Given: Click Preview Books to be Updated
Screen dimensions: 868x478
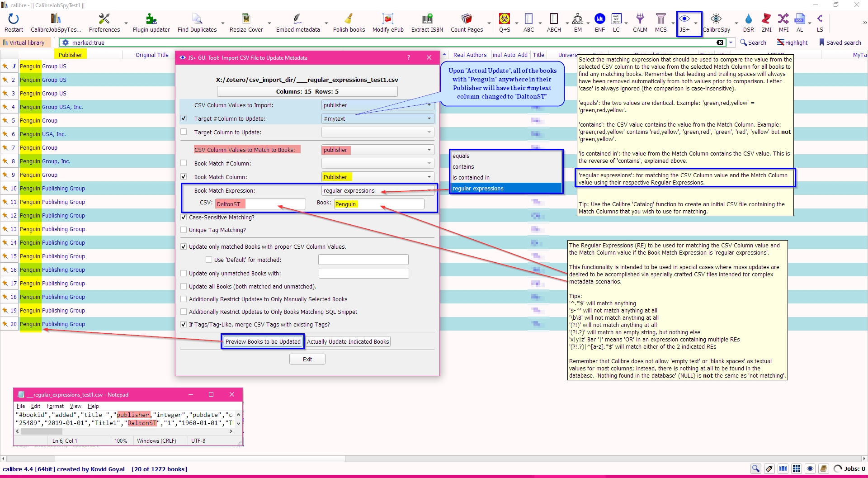Looking at the screenshot, I should (x=263, y=341).
